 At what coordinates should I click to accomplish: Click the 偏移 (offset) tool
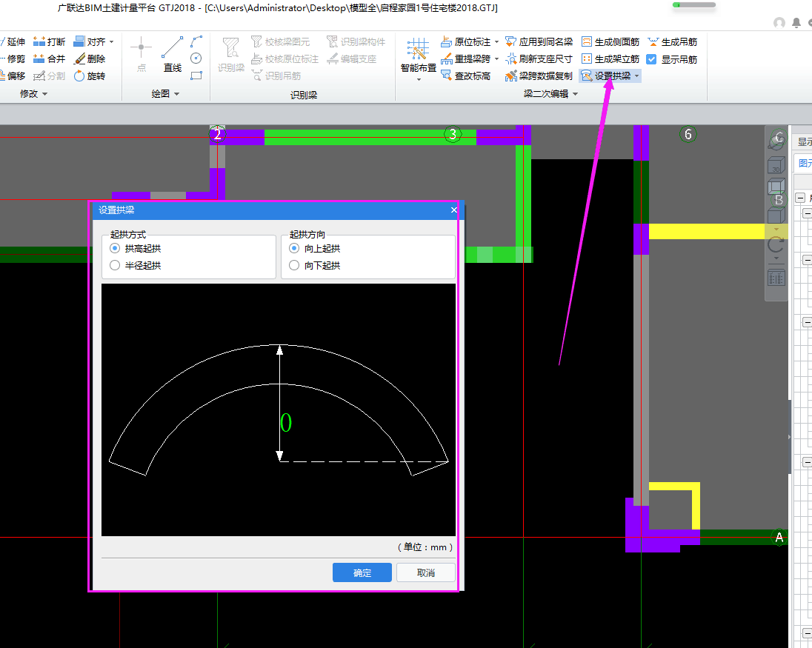[x=13, y=76]
